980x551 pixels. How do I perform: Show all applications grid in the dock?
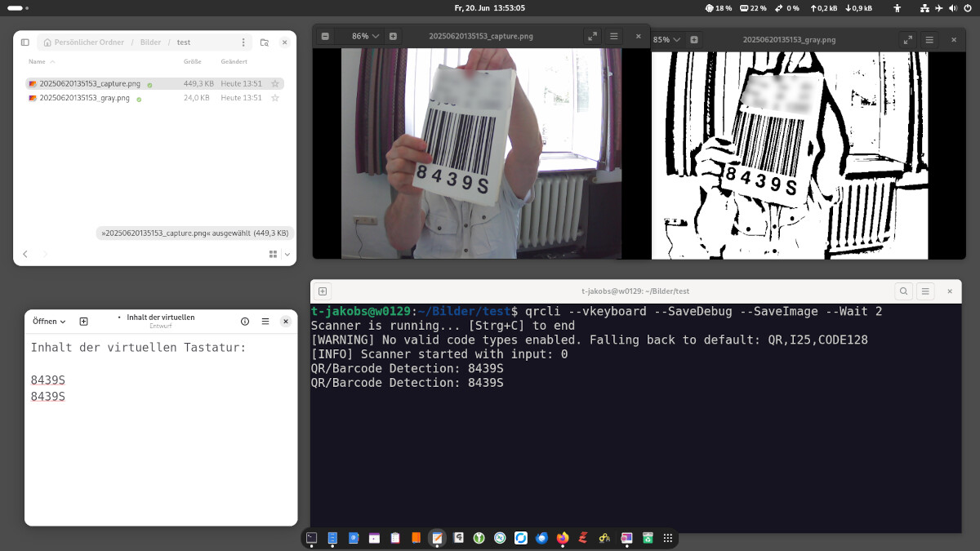tap(668, 538)
